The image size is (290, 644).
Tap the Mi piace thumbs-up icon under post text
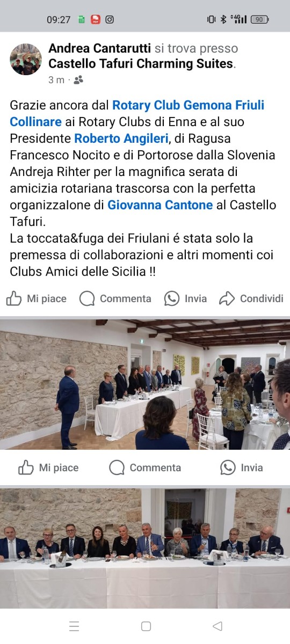(x=14, y=298)
